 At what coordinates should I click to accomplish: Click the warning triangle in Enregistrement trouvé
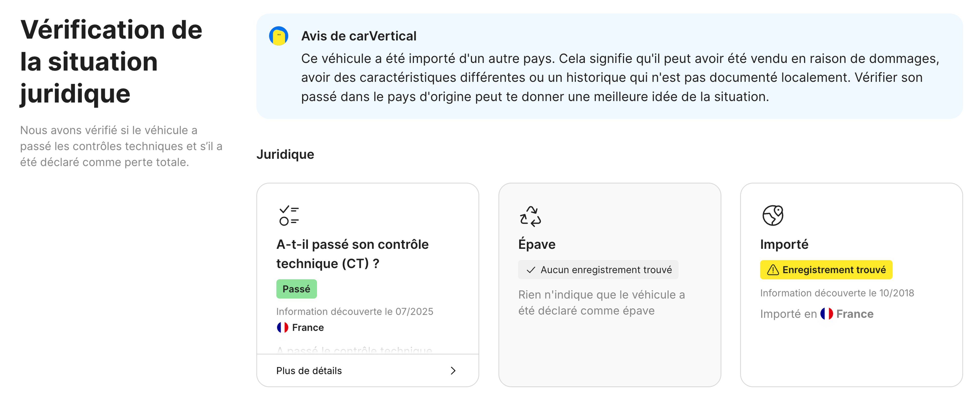pyautogui.click(x=773, y=270)
